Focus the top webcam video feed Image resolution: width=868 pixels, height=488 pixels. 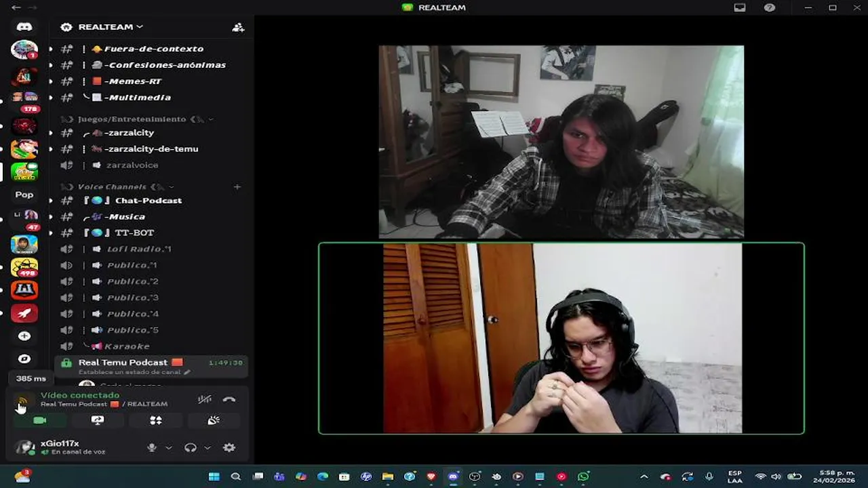coord(561,142)
